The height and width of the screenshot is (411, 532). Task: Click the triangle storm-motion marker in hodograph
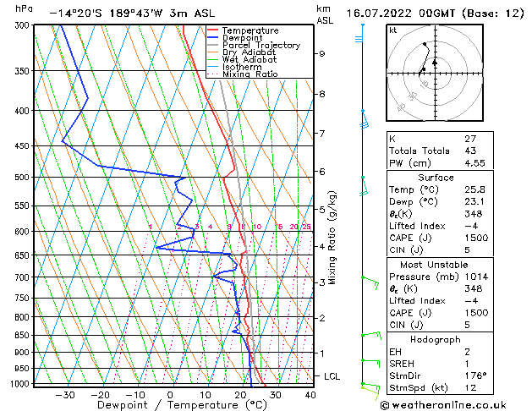435,63
